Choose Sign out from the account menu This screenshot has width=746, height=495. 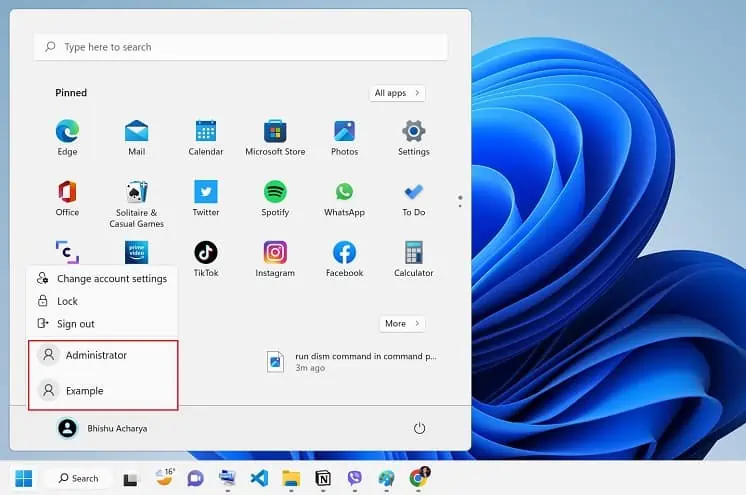[103, 324]
